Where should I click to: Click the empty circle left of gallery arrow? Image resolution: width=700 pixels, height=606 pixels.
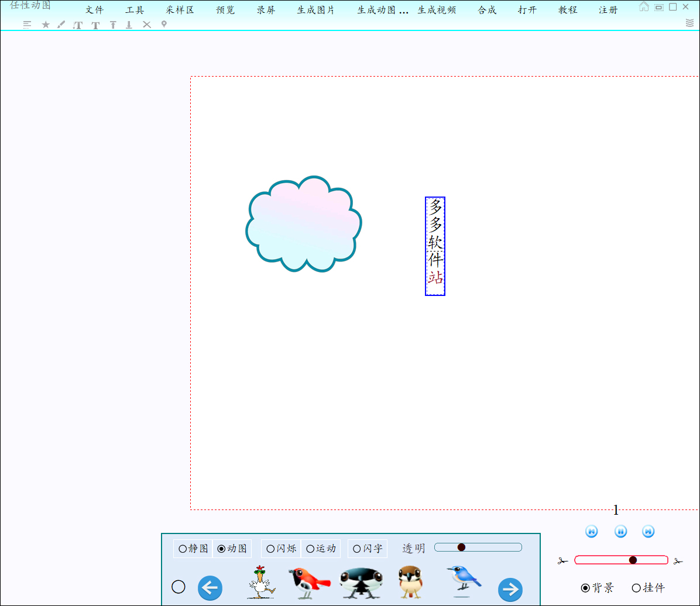coord(178,587)
